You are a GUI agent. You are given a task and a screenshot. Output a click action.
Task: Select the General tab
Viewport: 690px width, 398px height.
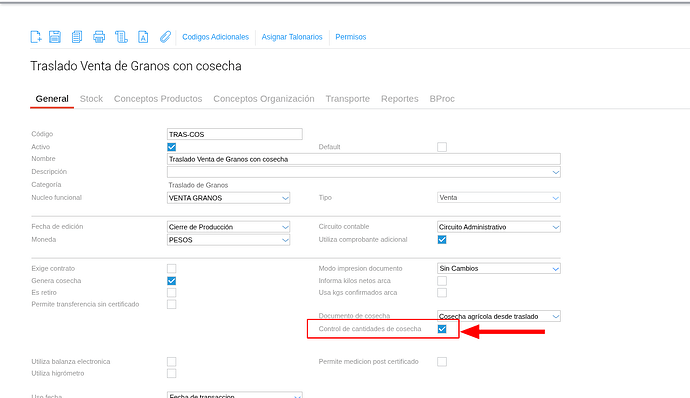click(52, 99)
